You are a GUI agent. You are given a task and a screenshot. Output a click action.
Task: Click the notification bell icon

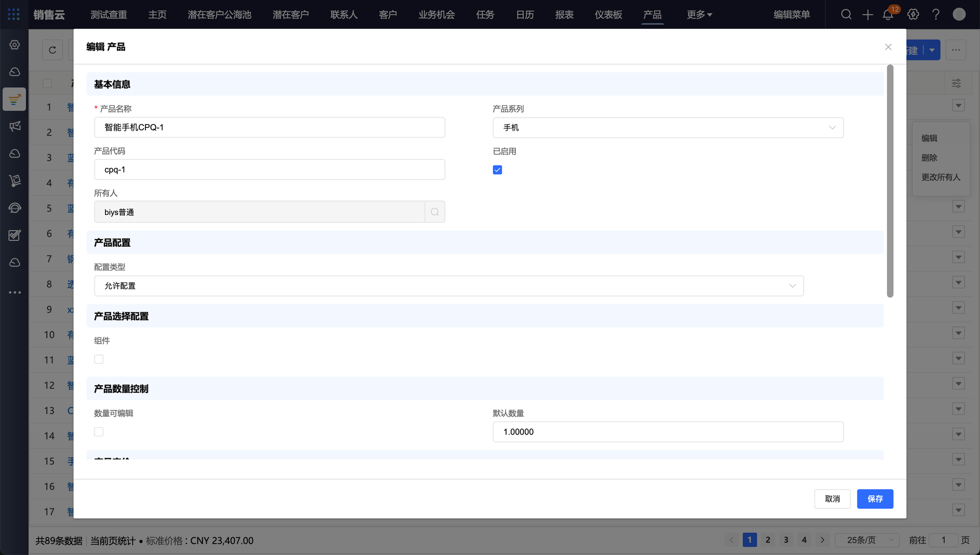click(x=887, y=15)
